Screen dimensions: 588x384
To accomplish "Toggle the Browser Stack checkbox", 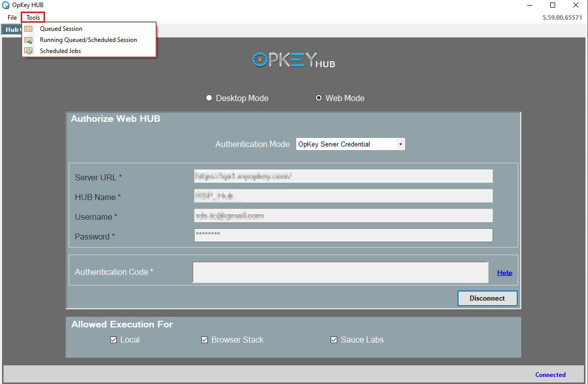I will coord(204,340).
